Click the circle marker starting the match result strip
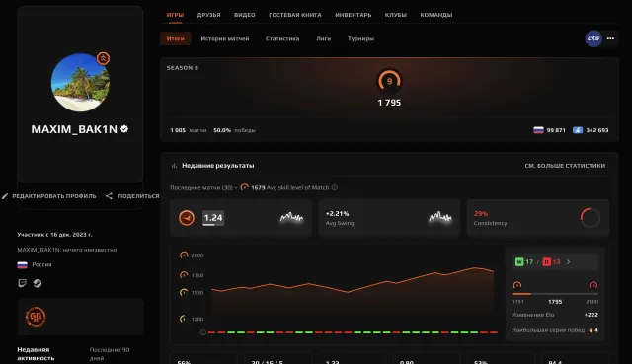Screen dimensions: 632x364 tap(203, 332)
